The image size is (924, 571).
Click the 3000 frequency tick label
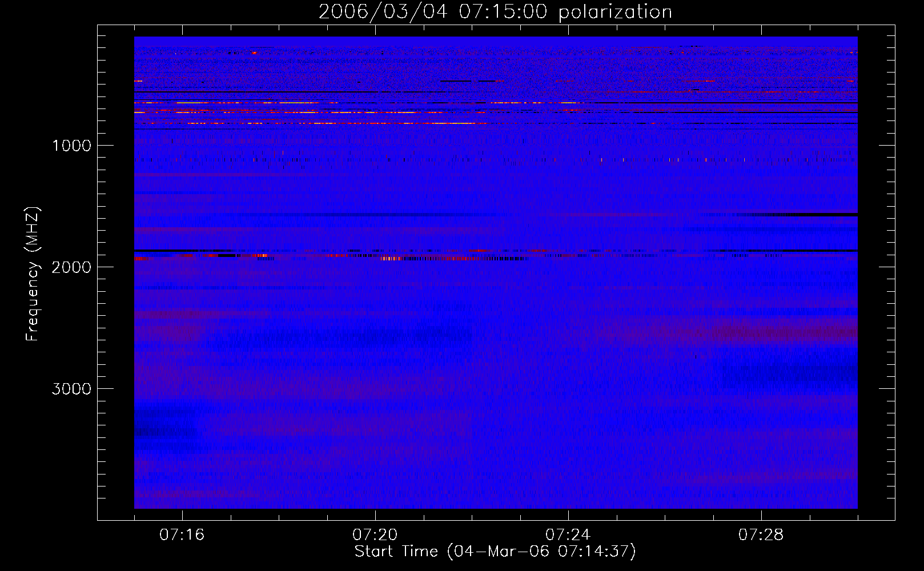(71, 389)
